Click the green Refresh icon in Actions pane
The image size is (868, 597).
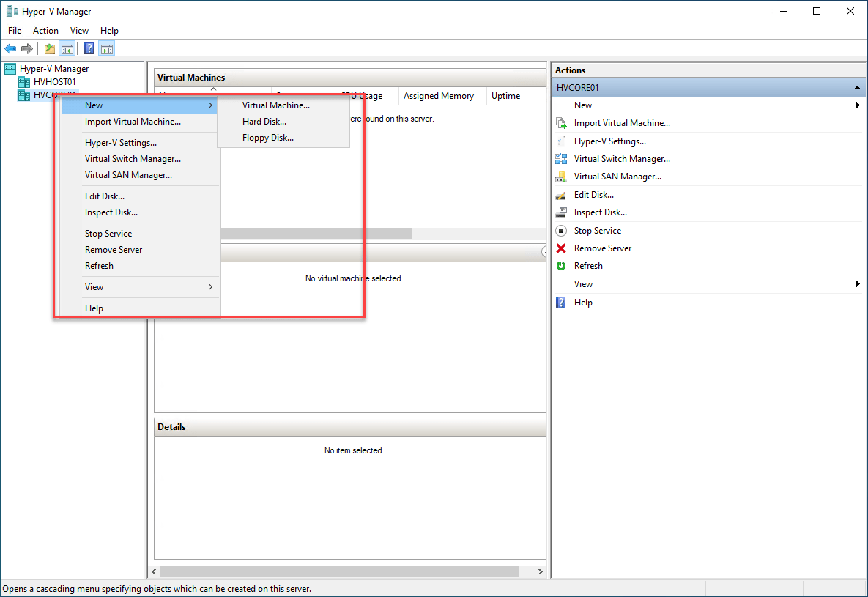(561, 266)
